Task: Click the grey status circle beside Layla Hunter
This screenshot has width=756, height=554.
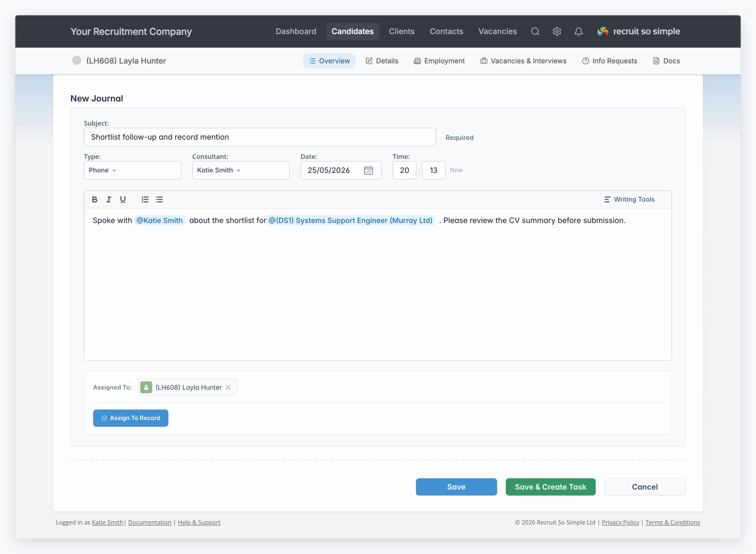Action: tap(76, 61)
